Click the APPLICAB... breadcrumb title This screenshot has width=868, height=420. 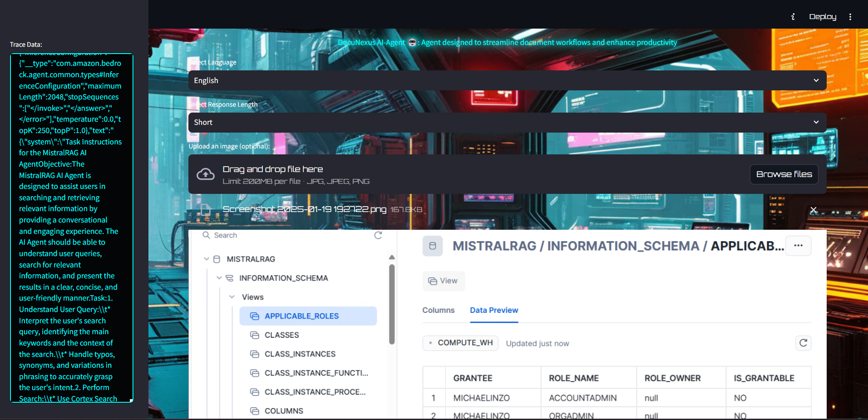[x=747, y=246]
